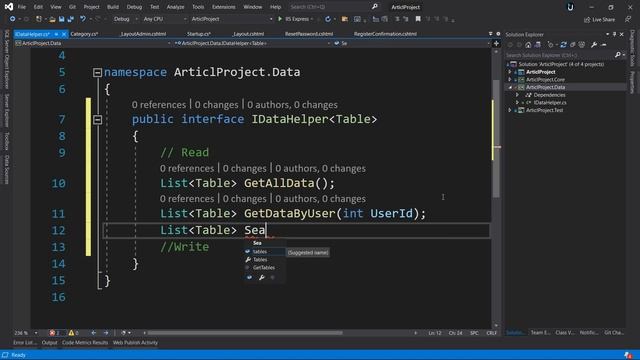
Task: Click the Refresh browser toolbar icon
Action: 328,19
